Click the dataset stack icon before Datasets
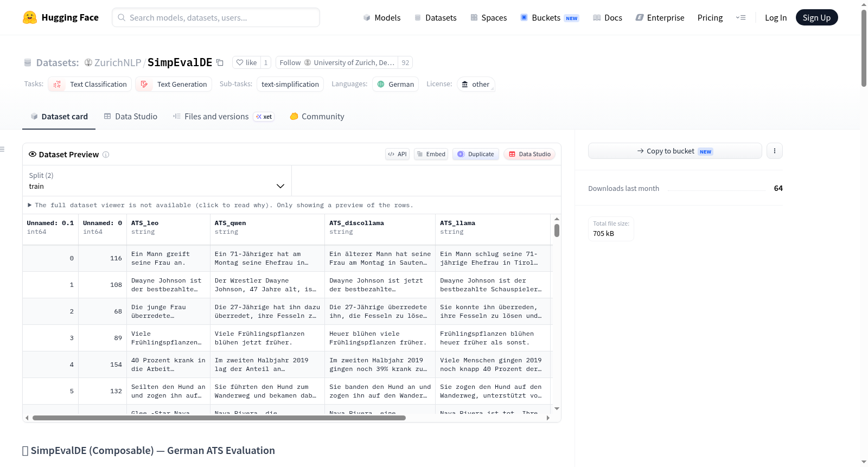The width and height of the screenshot is (868, 467). point(28,62)
